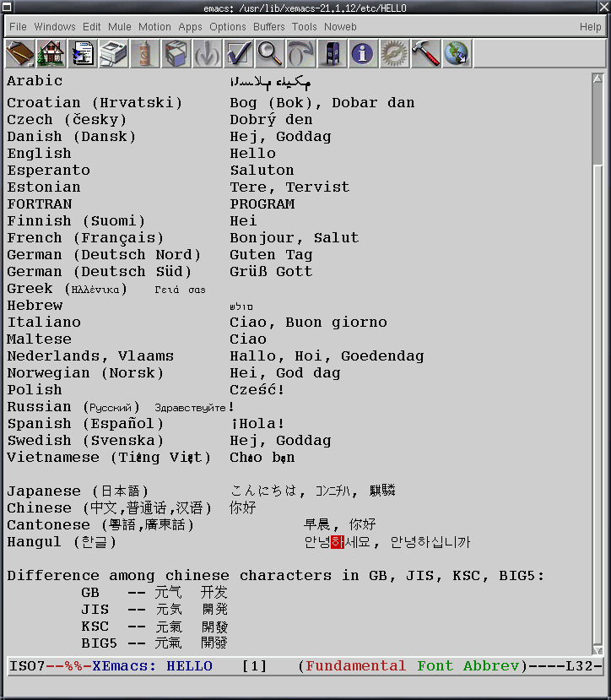The width and height of the screenshot is (611, 700).
Task: Click the blue mailbox icon
Action: point(333,53)
